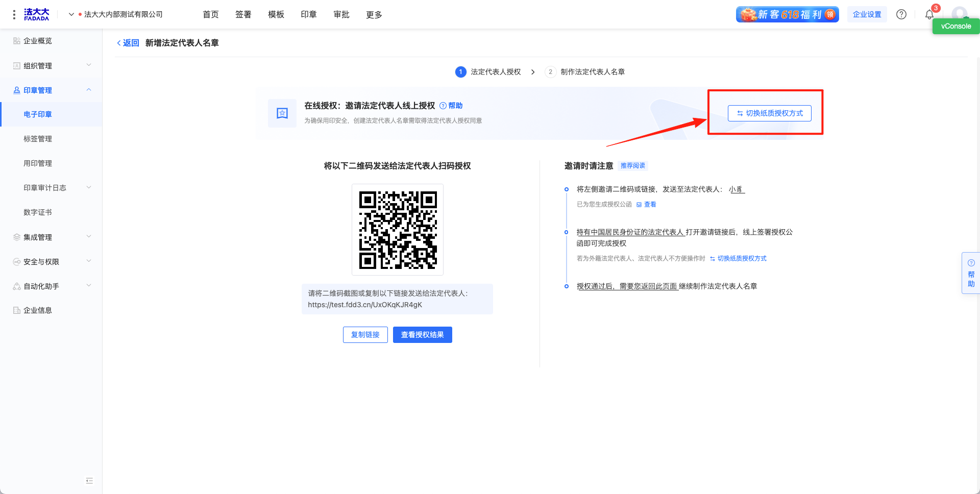Open the 模板 menu
Viewport: 980px width, 494px height.
(x=276, y=14)
